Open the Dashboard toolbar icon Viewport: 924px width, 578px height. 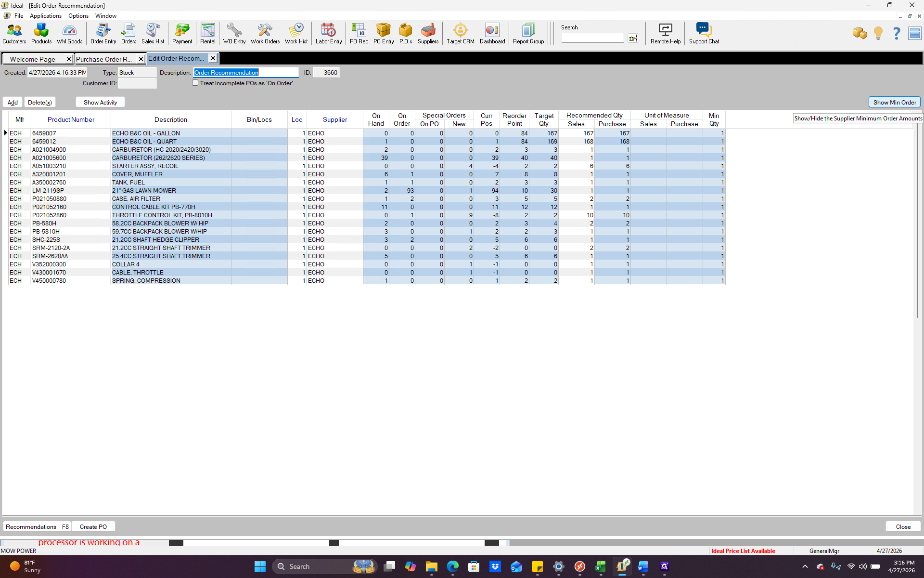click(492, 34)
